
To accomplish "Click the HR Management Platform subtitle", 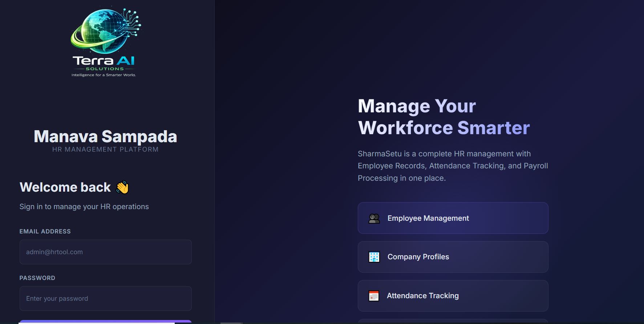I will point(105,149).
